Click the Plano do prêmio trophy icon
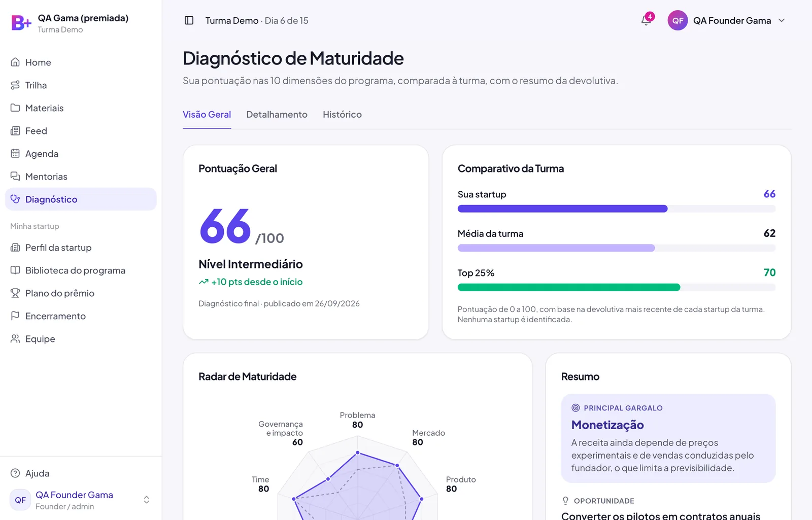This screenshot has height=520, width=812. coord(15,293)
